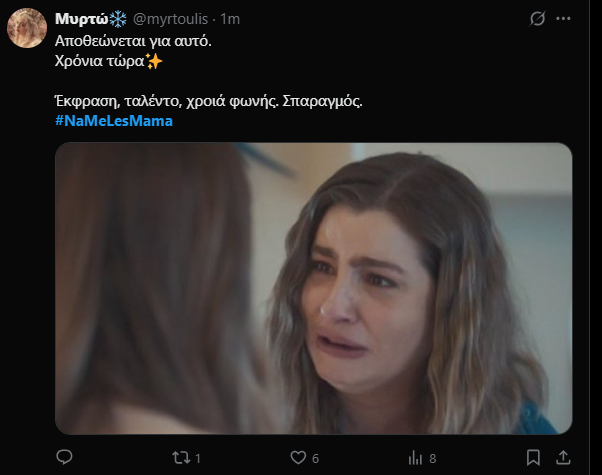Click the snowflake emoji beside the username

coord(117,19)
